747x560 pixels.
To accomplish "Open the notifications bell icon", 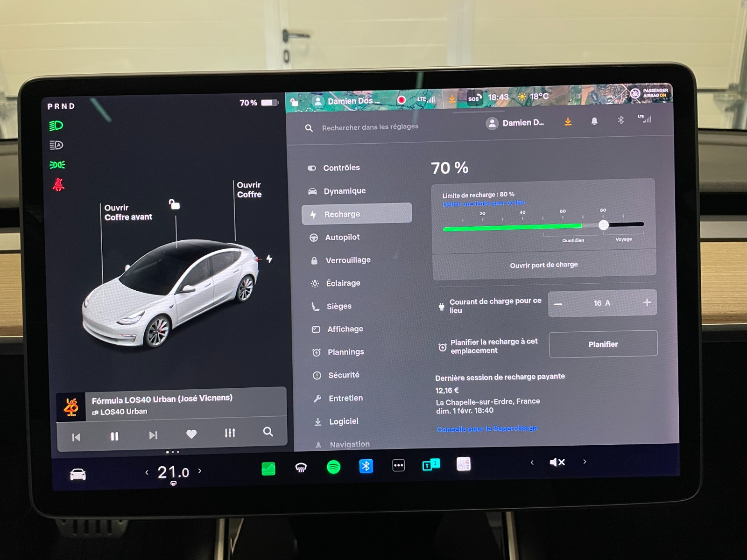I will click(x=594, y=121).
